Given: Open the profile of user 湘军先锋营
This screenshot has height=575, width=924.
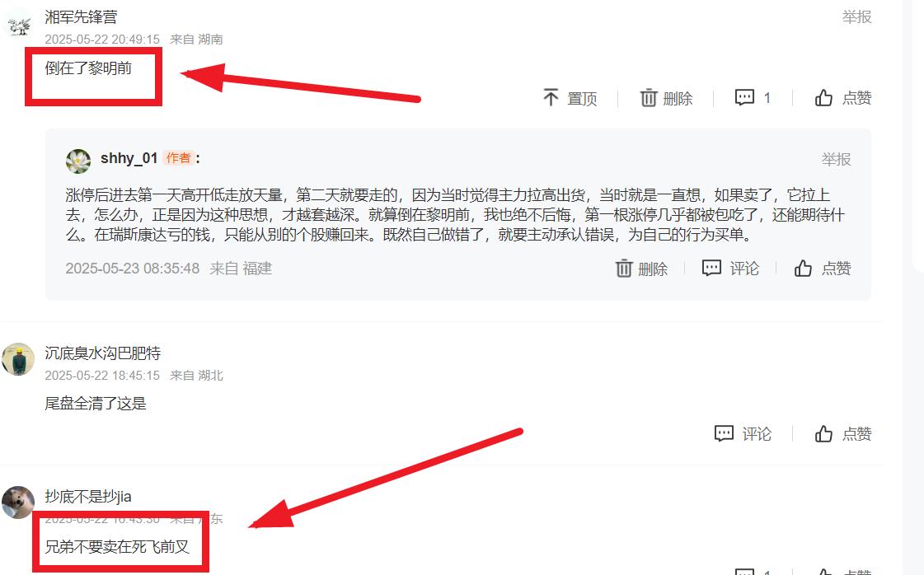Looking at the screenshot, I should [x=81, y=17].
